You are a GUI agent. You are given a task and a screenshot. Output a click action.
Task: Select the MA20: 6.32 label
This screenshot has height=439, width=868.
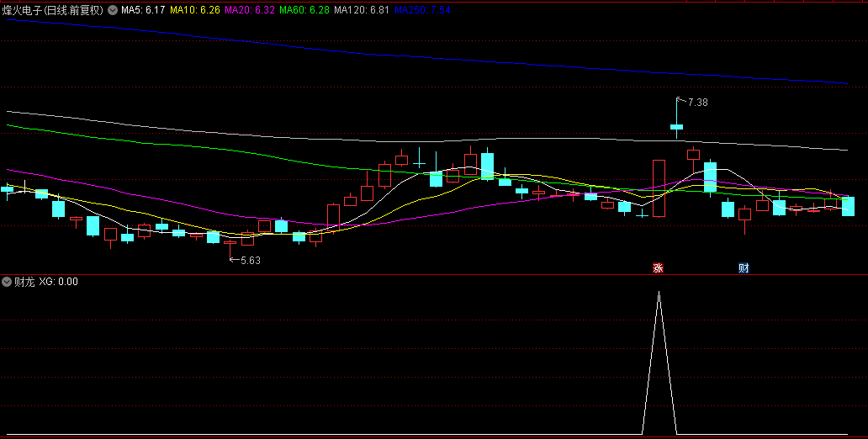coord(250,10)
